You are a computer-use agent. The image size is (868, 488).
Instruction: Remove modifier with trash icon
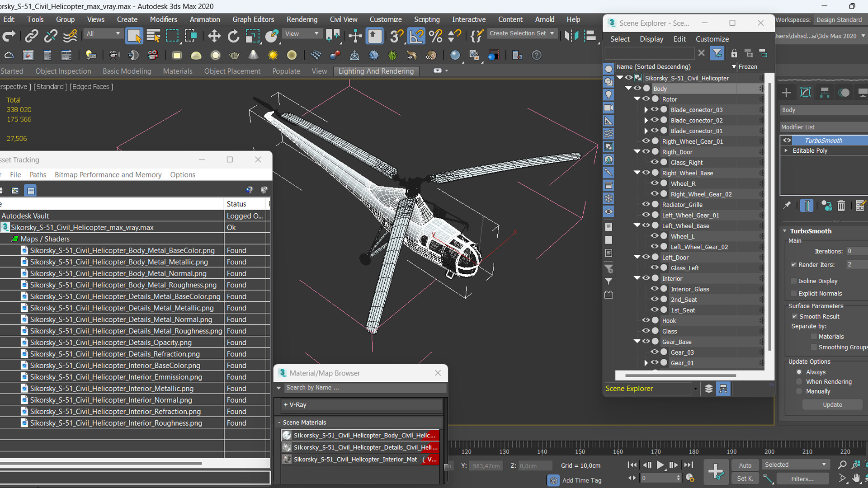841,206
